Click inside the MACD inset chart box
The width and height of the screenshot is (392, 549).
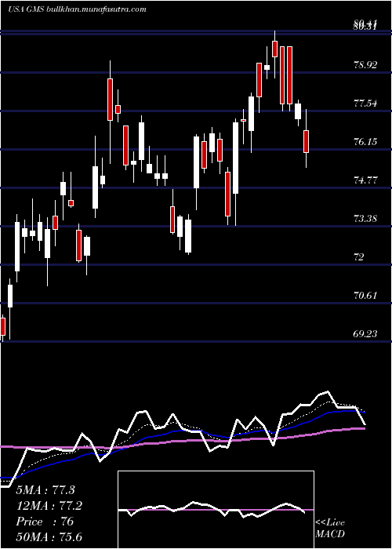[x=216, y=510]
